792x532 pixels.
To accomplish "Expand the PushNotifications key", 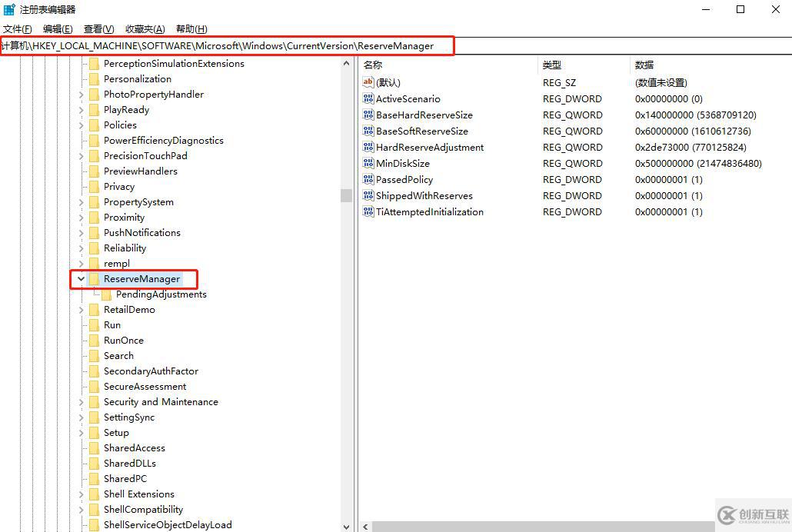I will [81, 233].
